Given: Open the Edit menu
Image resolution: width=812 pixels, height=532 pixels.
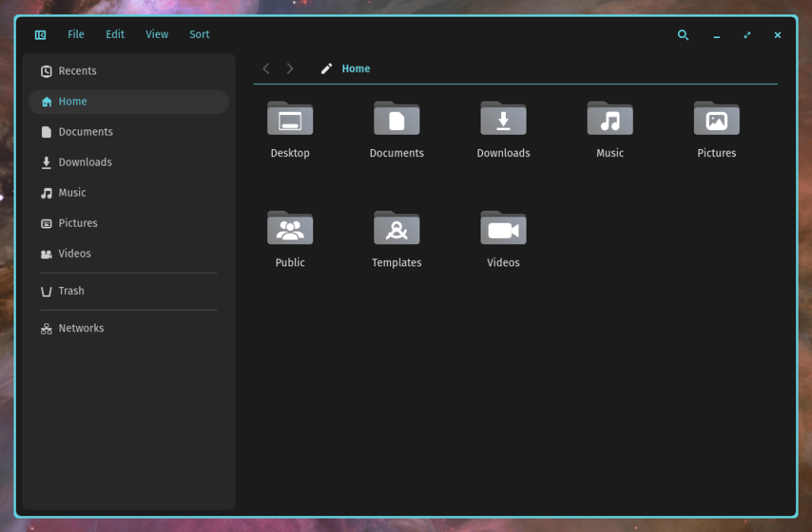Looking at the screenshot, I should (114, 34).
